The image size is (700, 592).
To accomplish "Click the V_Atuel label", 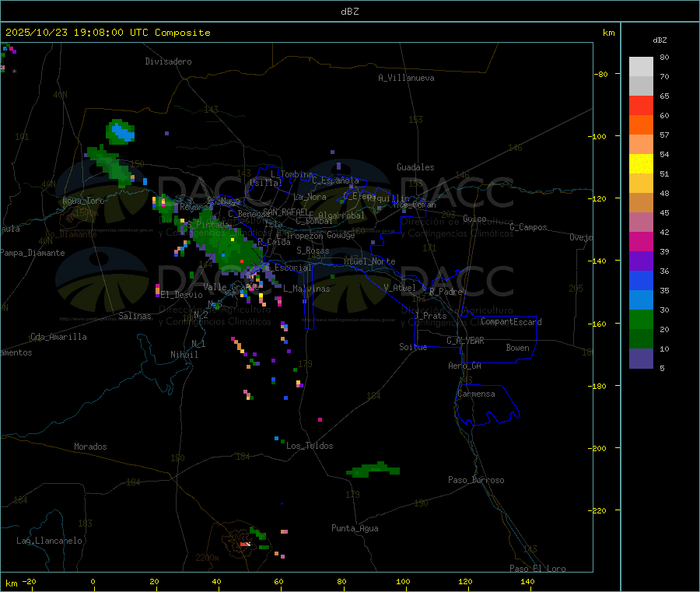I will click(400, 288).
